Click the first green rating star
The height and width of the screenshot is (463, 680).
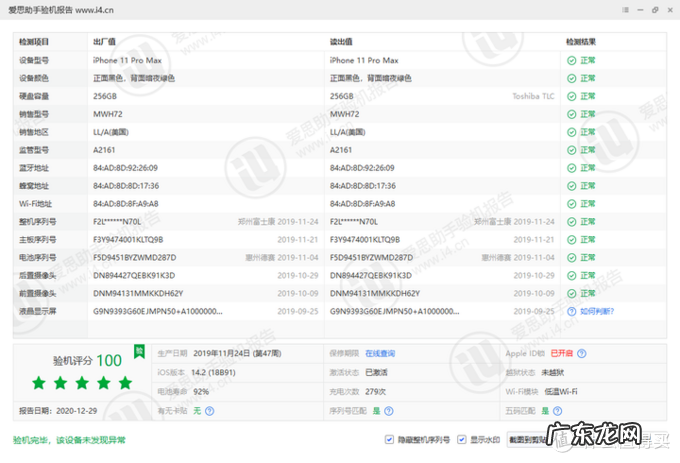(x=39, y=383)
